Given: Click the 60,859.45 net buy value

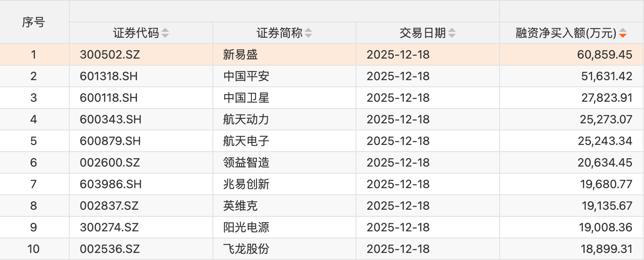Looking at the screenshot, I should point(605,55).
